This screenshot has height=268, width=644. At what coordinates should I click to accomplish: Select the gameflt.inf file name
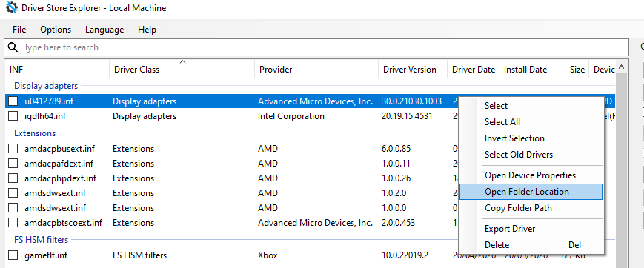(x=46, y=255)
